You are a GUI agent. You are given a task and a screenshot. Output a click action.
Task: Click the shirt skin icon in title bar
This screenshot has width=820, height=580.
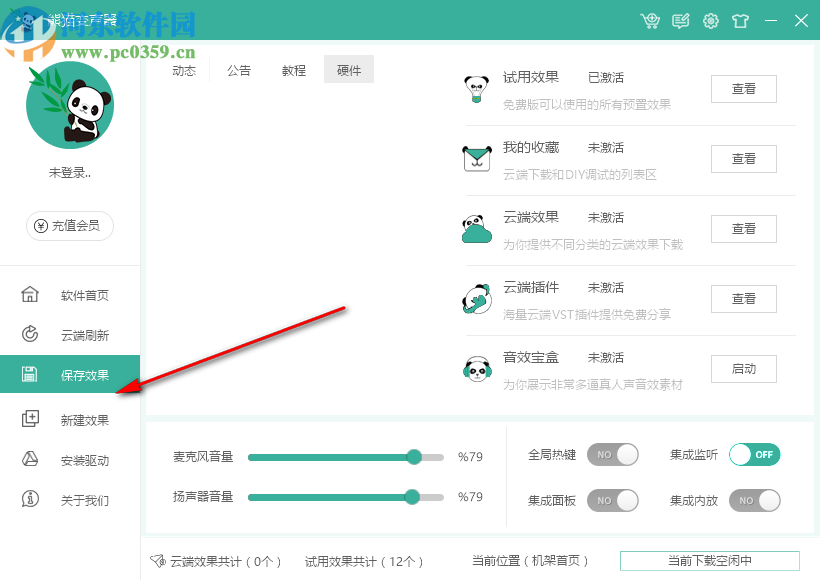click(740, 20)
